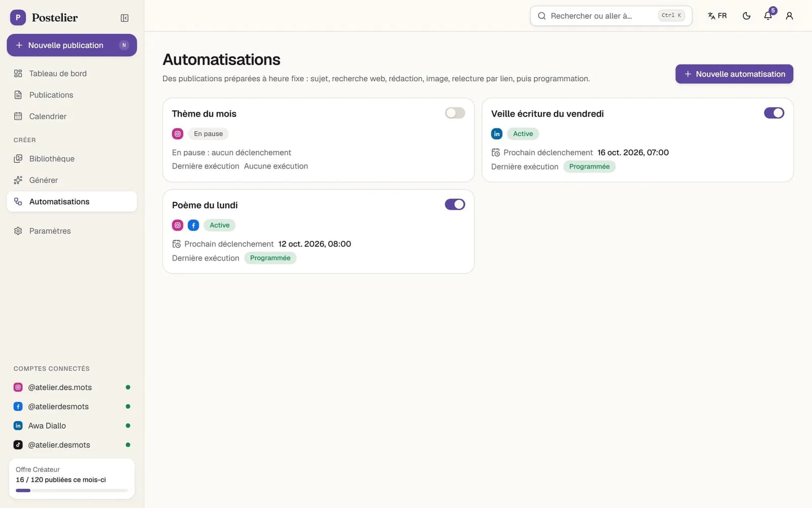
Task: Toggle dark mode moon icon
Action: tap(747, 16)
